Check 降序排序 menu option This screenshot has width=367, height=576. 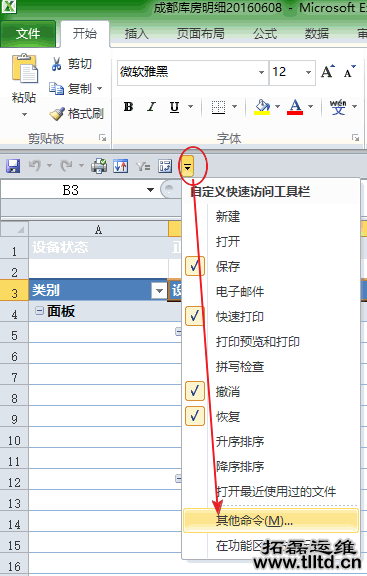tap(270, 467)
